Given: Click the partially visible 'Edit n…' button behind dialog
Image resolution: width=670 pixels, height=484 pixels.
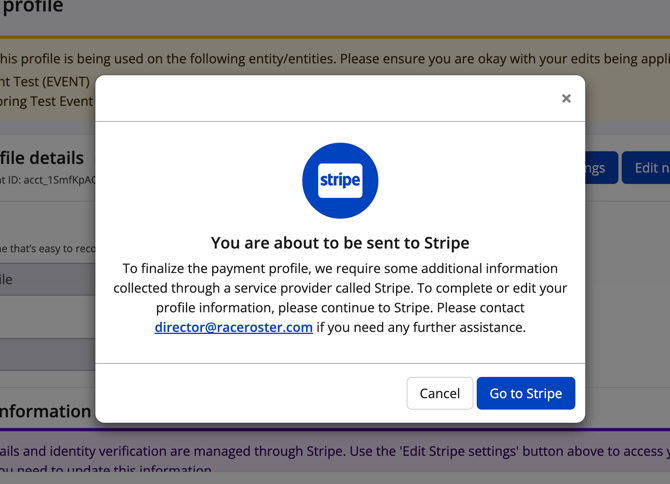Looking at the screenshot, I should click(646, 167).
